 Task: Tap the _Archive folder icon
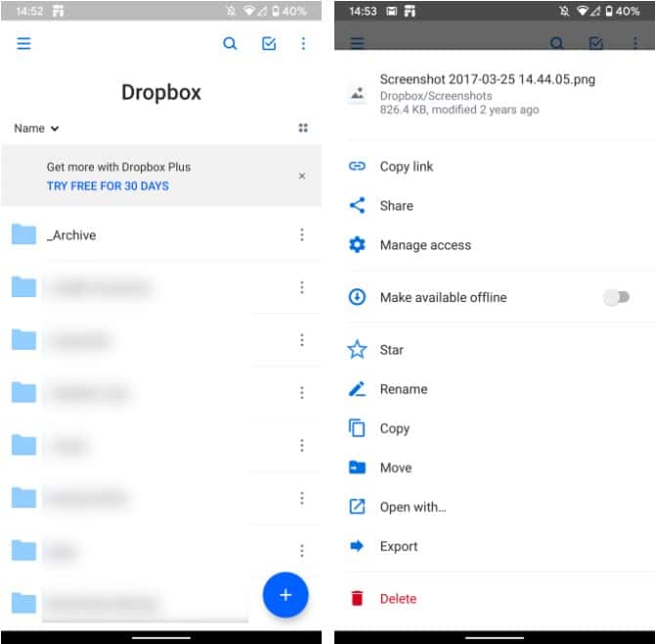[23, 235]
